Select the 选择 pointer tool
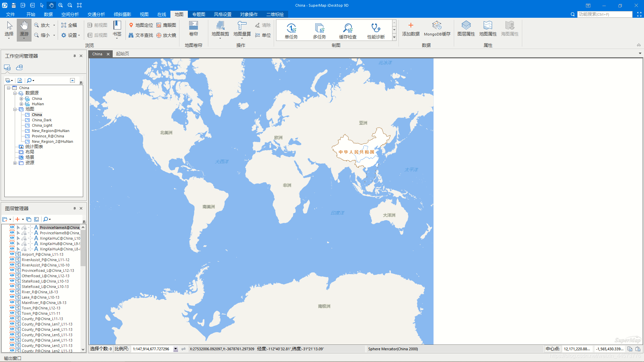Screen dimensions: 644x362 coord(9,29)
